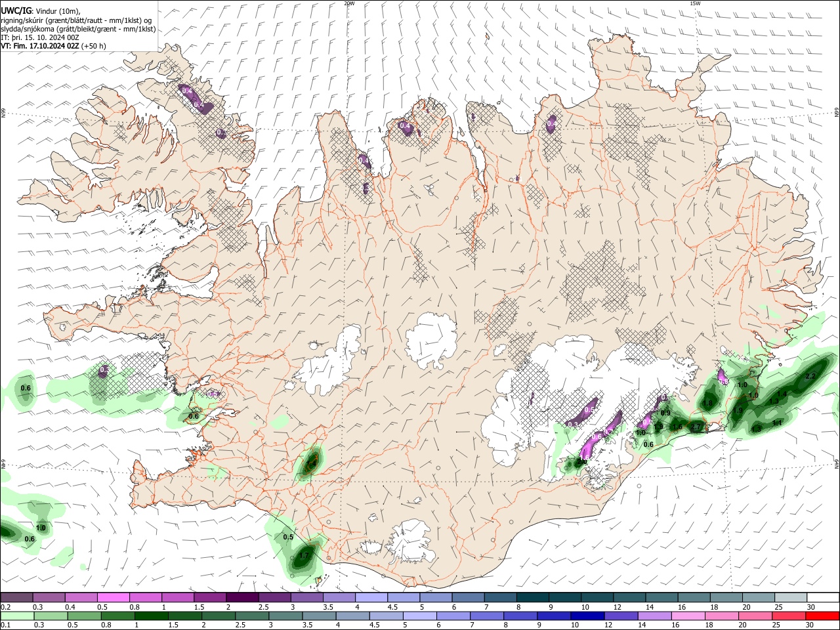Click the IT initial-time line 15. 10. 2024 00Z
The image size is (840, 630).
coord(40,37)
